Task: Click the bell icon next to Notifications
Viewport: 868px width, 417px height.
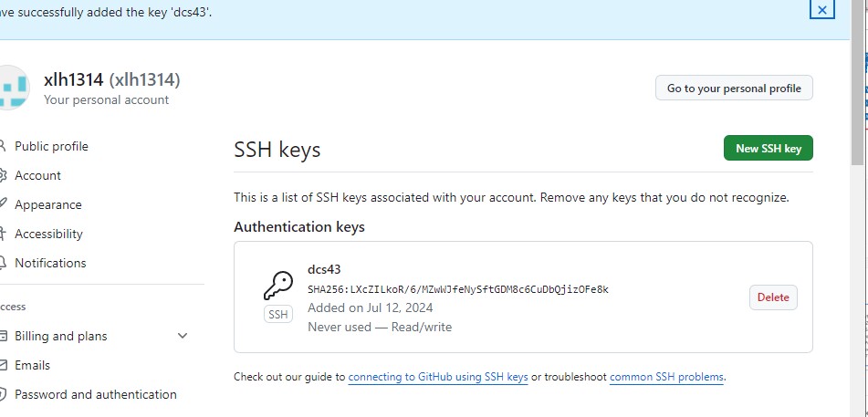Action: (x=3, y=263)
